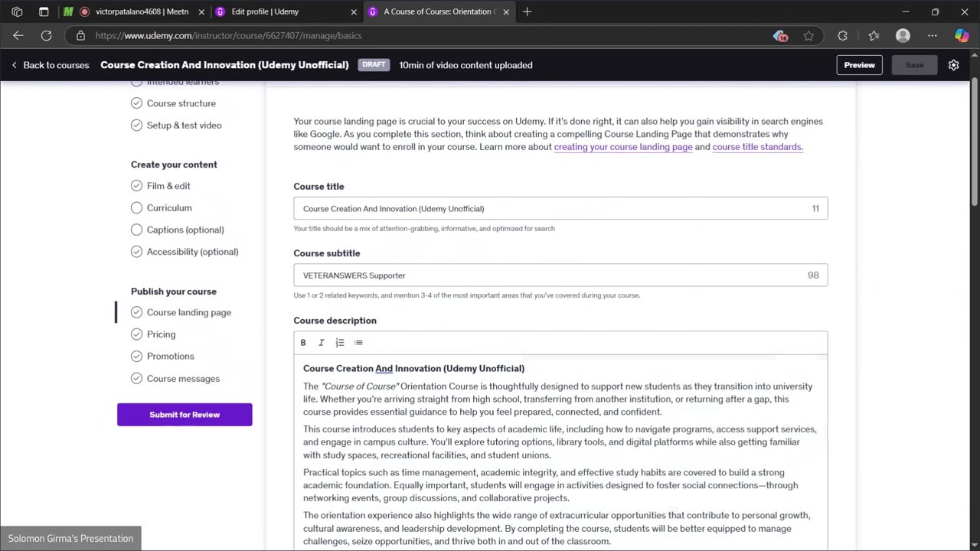Open creating your course landing page link
The width and height of the screenshot is (980, 551).
pos(623,147)
